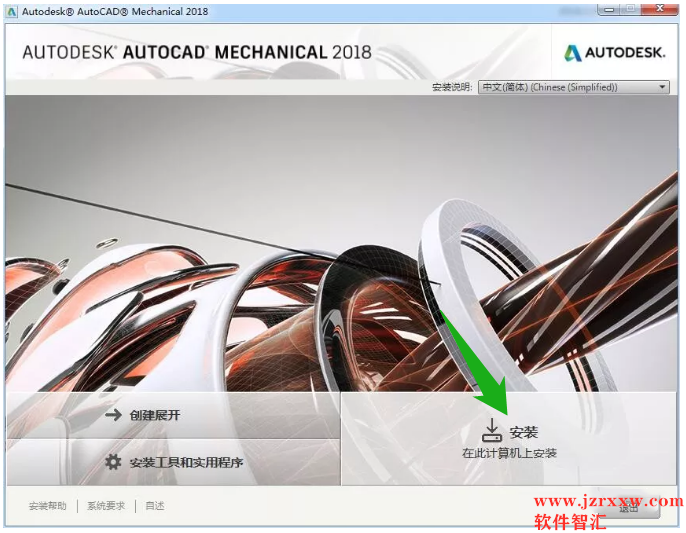Image resolution: width=686 pixels, height=533 pixels.
Task: Minimize the installer window
Action: [x=609, y=9]
